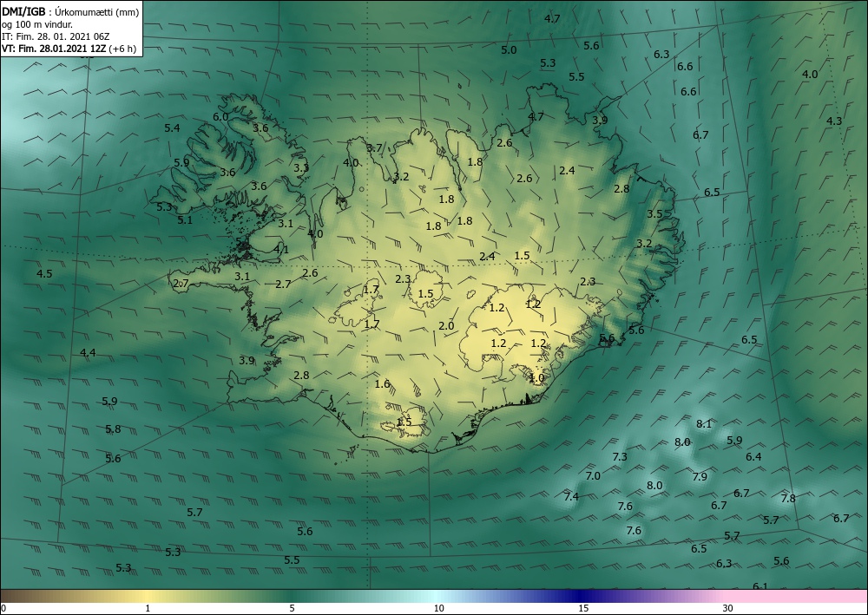The image size is (868, 615).
Task: Select the 7.8 value near the right edge
Action: coord(788,498)
